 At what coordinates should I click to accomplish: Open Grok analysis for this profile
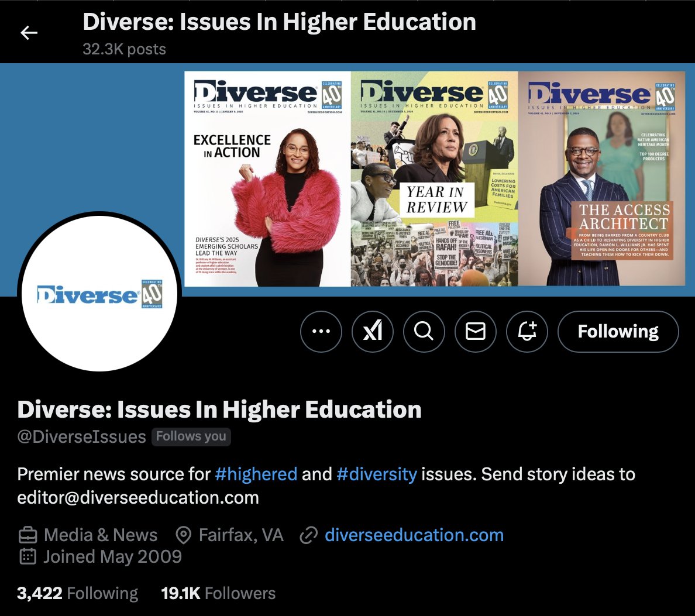pos(373,331)
